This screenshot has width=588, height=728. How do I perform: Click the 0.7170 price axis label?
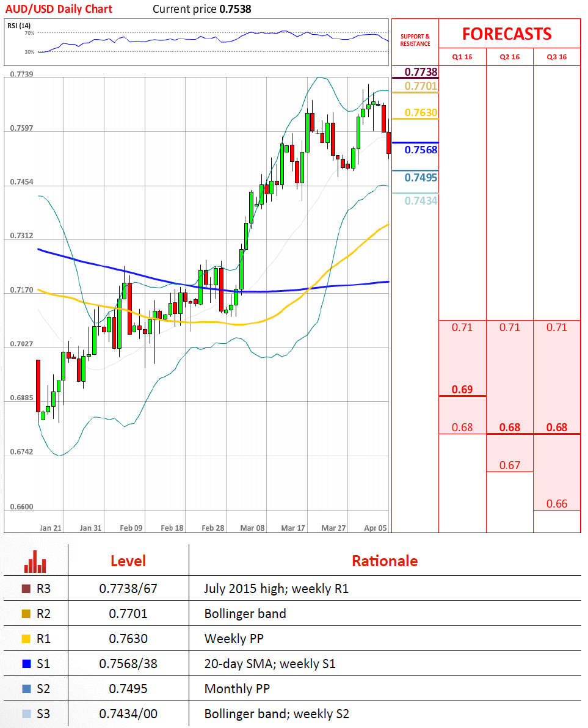(x=22, y=290)
